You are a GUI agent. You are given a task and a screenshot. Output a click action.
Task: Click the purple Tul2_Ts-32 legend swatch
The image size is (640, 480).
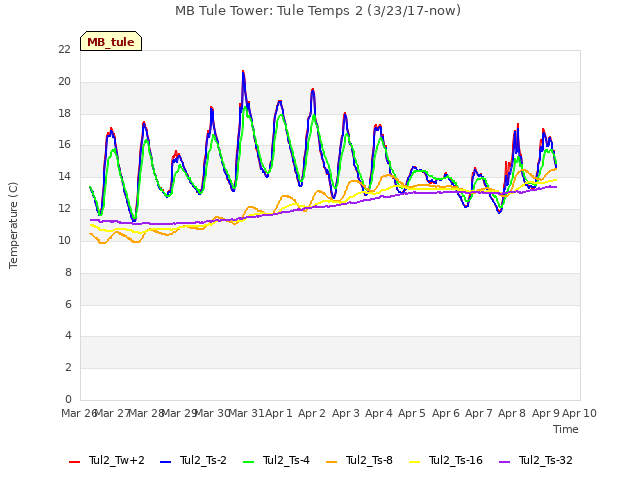click(504, 462)
